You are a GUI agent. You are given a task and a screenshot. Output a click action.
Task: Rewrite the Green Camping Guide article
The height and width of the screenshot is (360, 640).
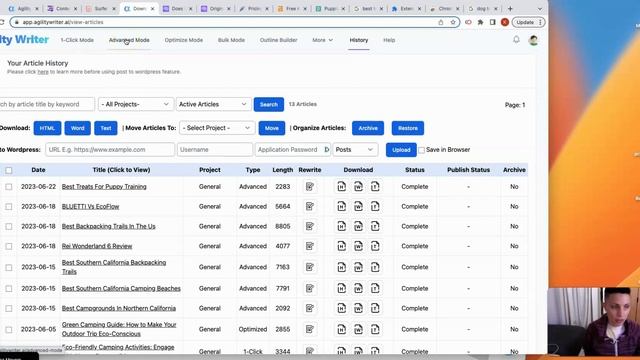pos(310,329)
